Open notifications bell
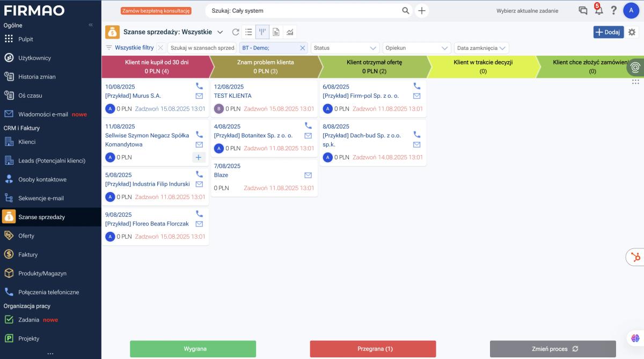This screenshot has width=644, height=359. pos(598,10)
